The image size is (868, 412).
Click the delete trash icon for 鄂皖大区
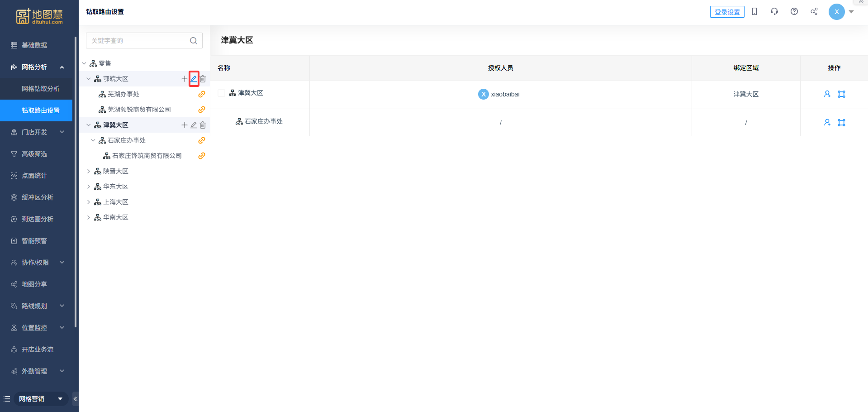click(203, 79)
